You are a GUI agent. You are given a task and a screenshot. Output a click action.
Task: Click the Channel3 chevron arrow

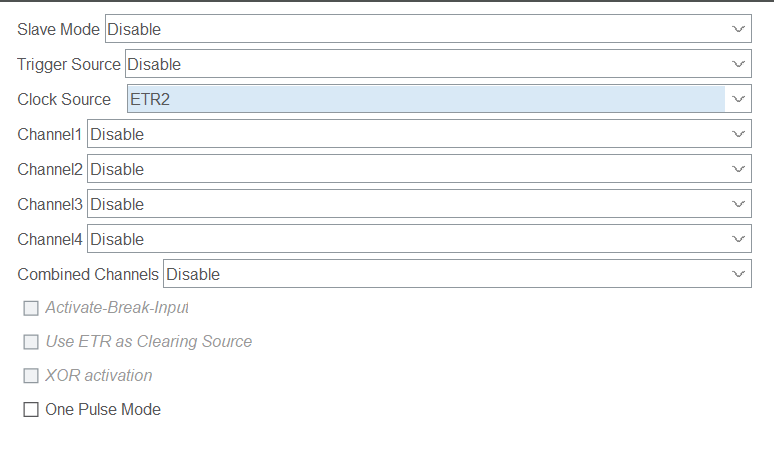(x=738, y=204)
